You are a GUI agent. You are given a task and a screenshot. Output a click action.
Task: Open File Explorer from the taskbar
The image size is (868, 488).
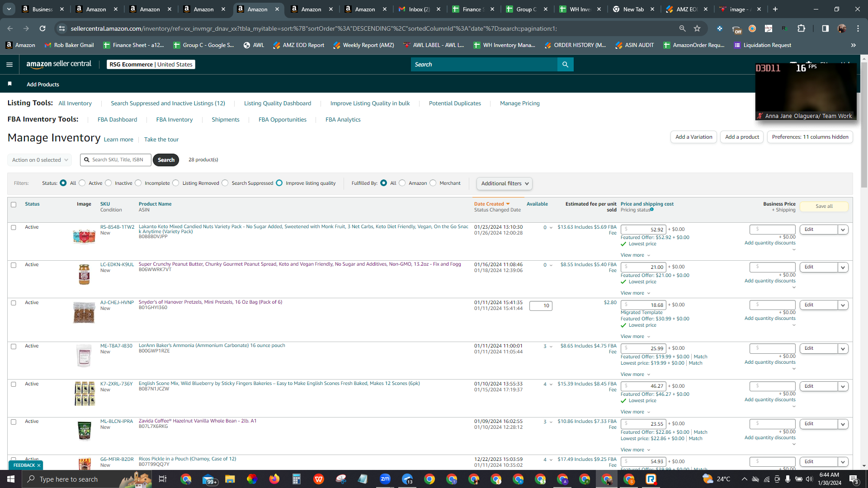coord(230,479)
